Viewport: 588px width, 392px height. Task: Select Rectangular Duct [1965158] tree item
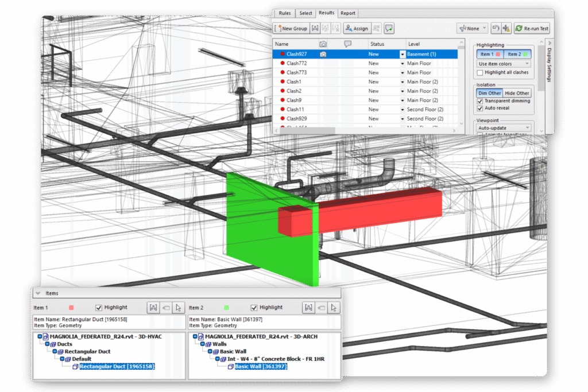[x=117, y=367]
